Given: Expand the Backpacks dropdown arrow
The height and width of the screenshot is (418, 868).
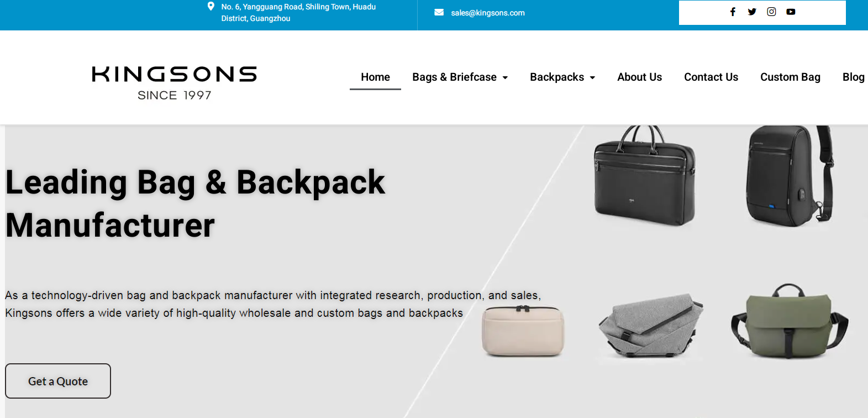Looking at the screenshot, I should [592, 77].
